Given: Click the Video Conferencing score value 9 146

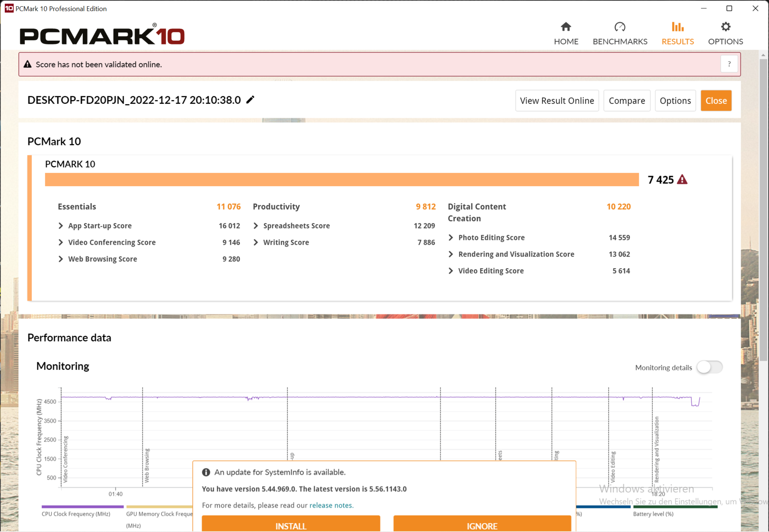Looking at the screenshot, I should [x=231, y=243].
